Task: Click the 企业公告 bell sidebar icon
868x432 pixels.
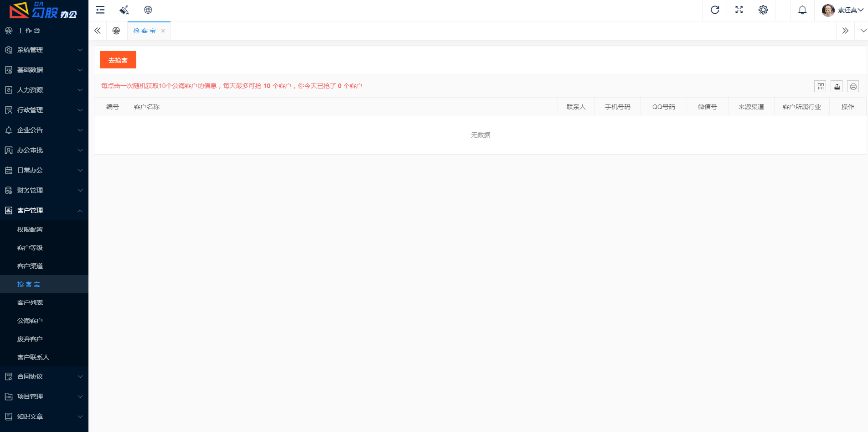Action: [9, 130]
